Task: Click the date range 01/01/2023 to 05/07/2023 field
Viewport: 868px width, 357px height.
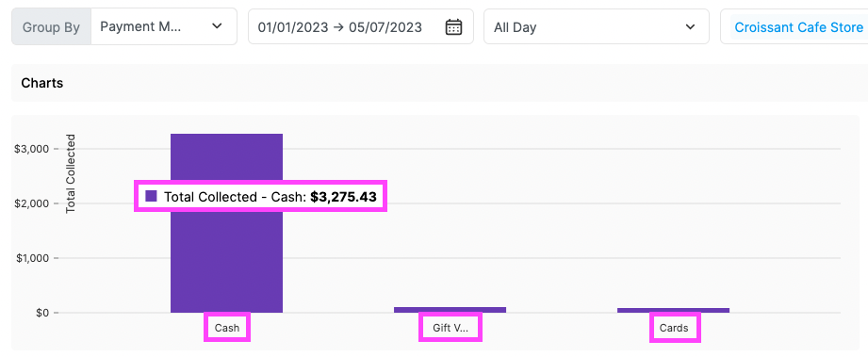Action: (x=360, y=26)
